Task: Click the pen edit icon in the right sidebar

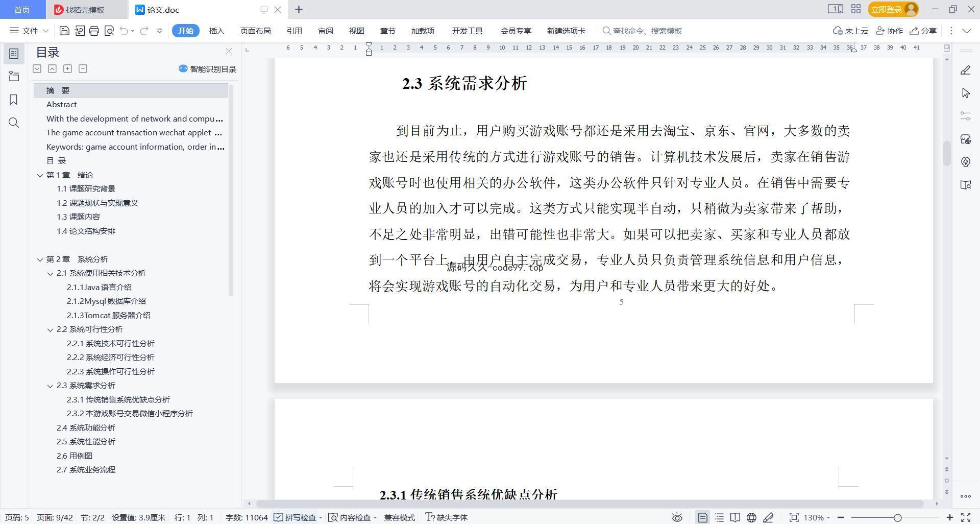Action: (965, 70)
